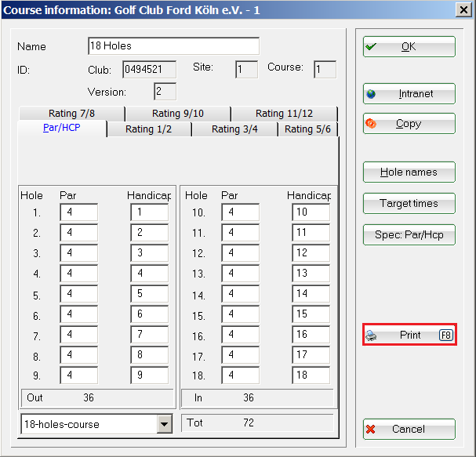Click the Copy button
Viewport: 476px width, 457px height.
pos(409,124)
